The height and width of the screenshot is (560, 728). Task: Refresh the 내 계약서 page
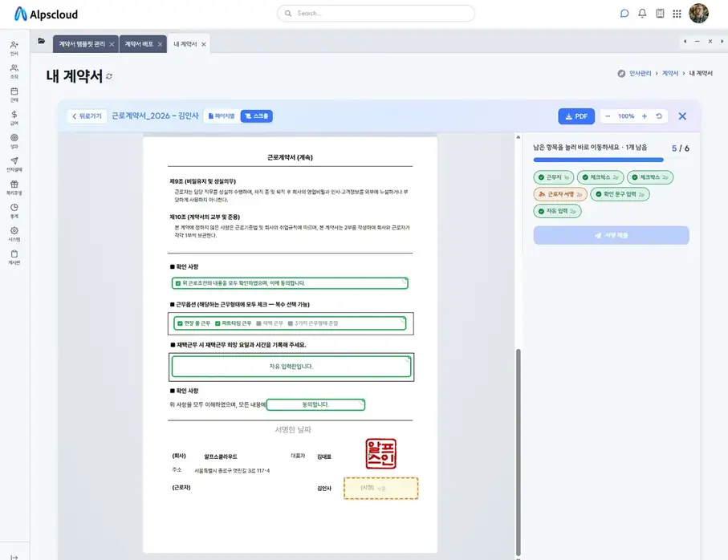tap(109, 76)
